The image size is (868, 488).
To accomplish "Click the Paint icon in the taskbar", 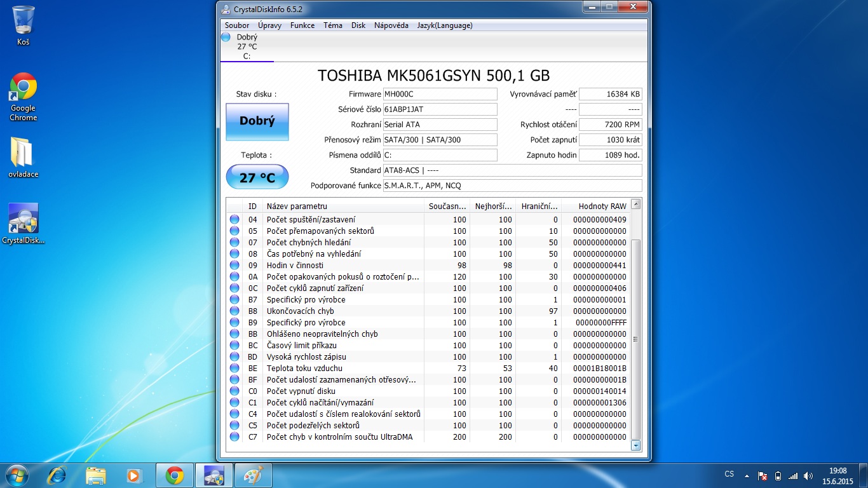I will pos(254,475).
